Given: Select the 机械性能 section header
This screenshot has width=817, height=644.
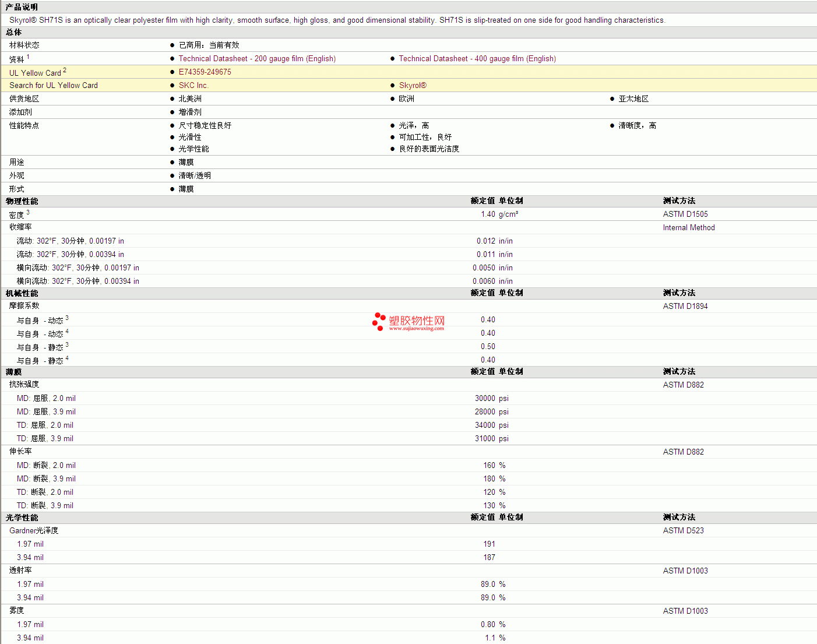Looking at the screenshot, I should coord(22,293).
